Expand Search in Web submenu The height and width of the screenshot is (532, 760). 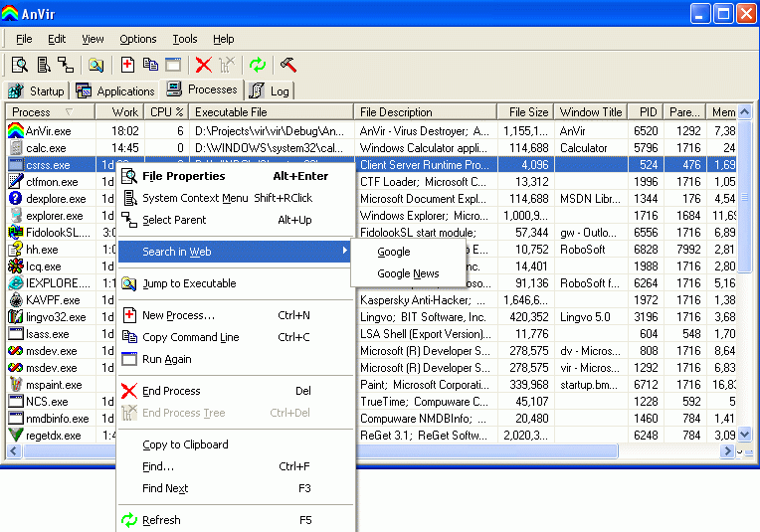click(x=235, y=252)
